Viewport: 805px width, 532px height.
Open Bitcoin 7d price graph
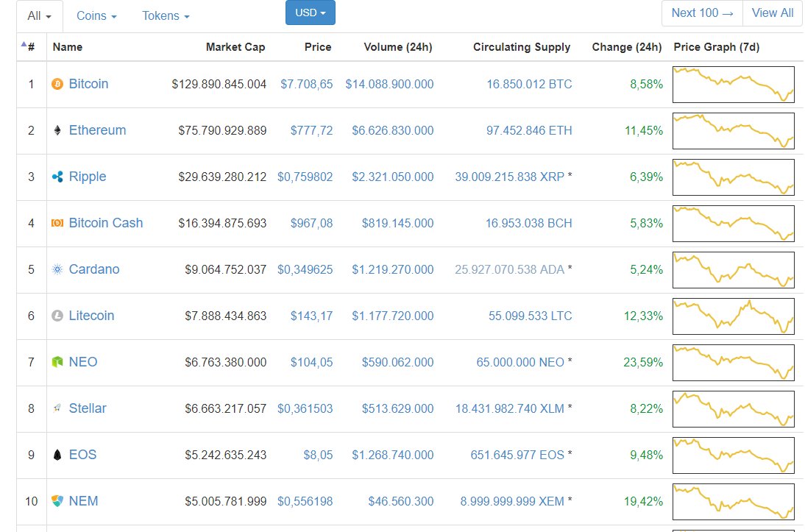coord(734,84)
